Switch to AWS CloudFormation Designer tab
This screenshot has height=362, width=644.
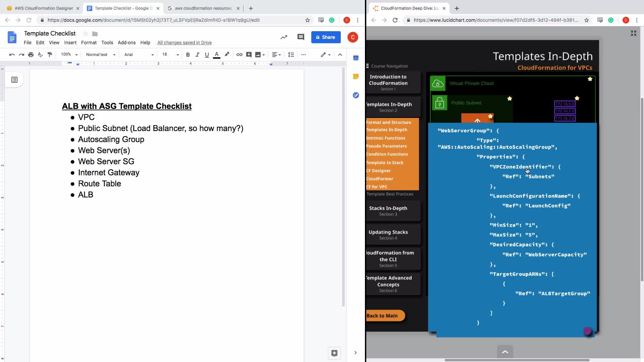point(44,8)
